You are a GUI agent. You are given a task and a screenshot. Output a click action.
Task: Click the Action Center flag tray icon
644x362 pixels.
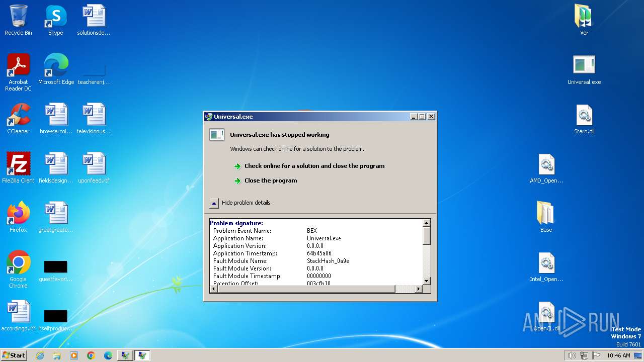[596, 355]
